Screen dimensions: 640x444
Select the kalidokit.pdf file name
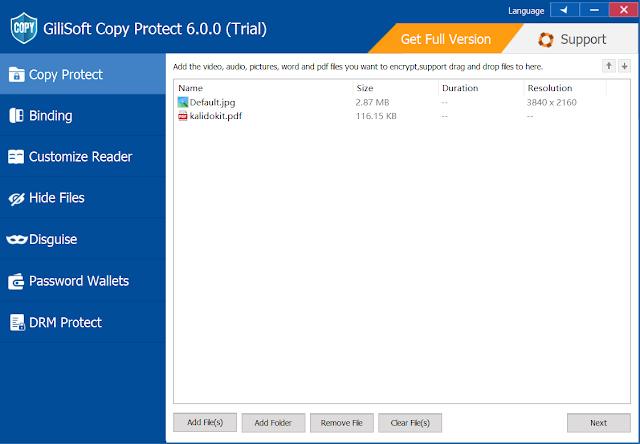pyautogui.click(x=216, y=116)
